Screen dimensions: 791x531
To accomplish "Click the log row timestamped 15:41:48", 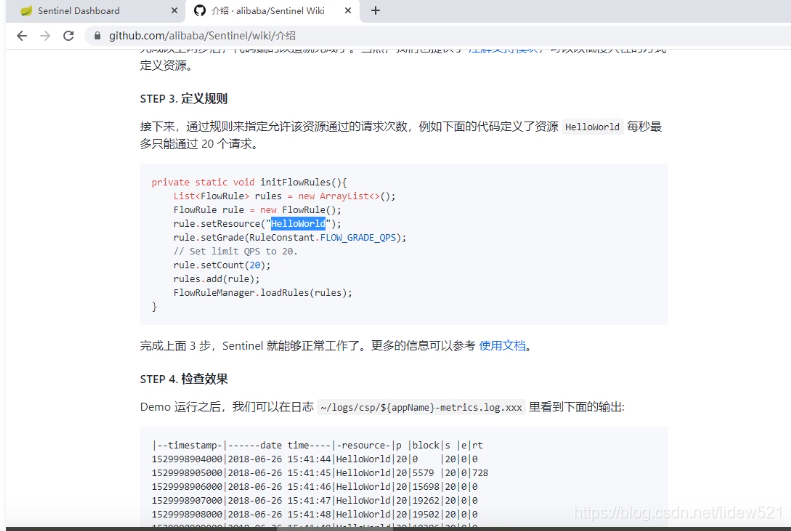I will 315,514.
